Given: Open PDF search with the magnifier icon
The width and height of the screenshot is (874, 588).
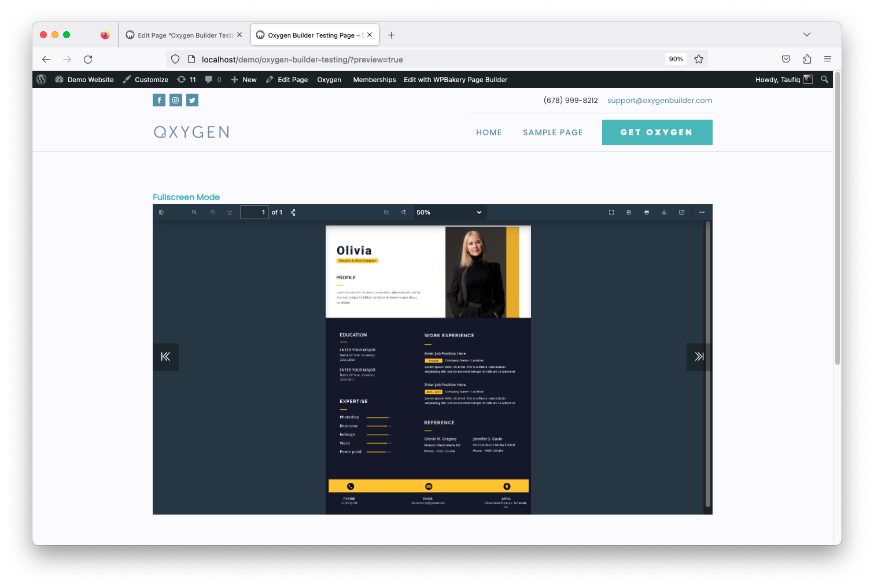Looking at the screenshot, I should pos(194,212).
